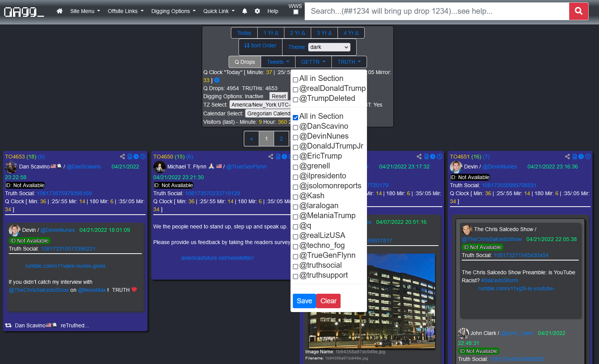Click previous page « button
The width and height of the screenshot is (599, 364).
(252, 139)
